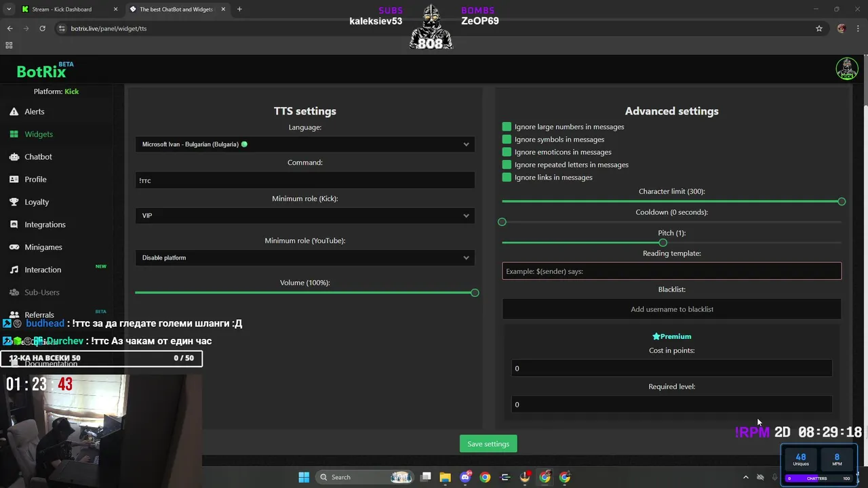The width and height of the screenshot is (868, 488).
Task: Click the Required level field
Action: click(671, 404)
